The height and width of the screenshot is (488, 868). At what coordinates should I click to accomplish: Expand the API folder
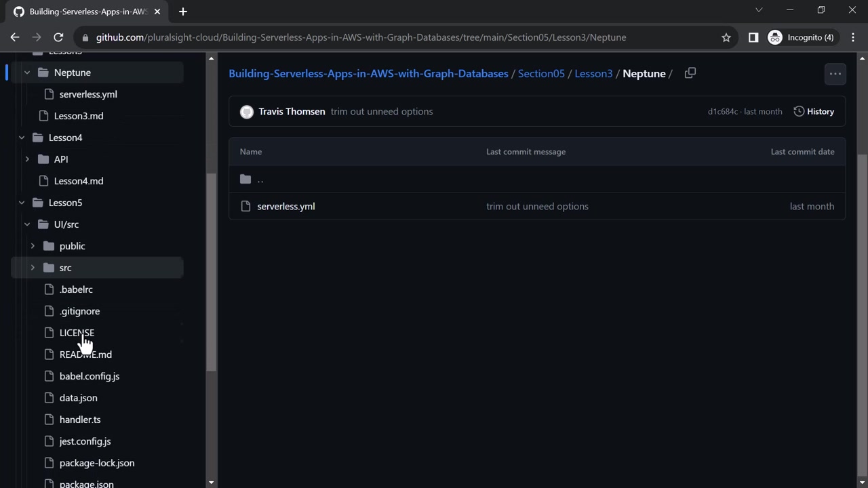click(x=27, y=159)
